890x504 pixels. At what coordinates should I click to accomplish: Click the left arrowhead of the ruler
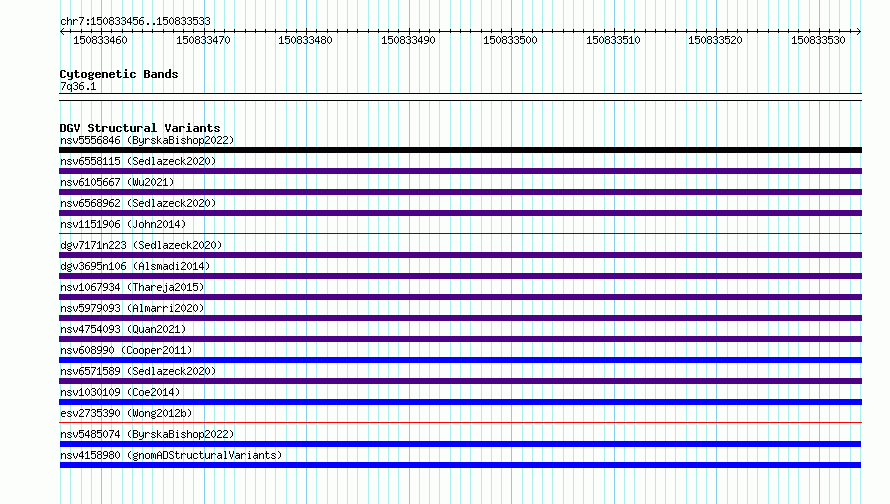point(62,31)
